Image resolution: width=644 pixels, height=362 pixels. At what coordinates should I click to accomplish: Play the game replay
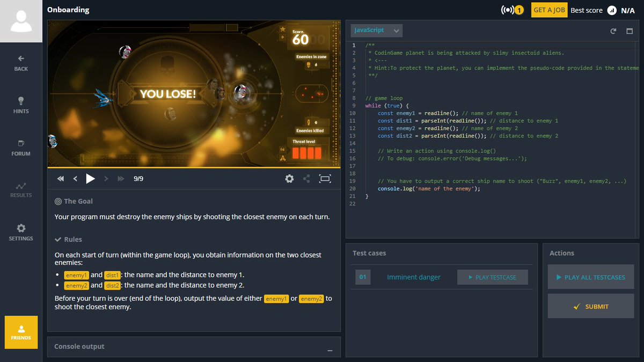click(91, 179)
